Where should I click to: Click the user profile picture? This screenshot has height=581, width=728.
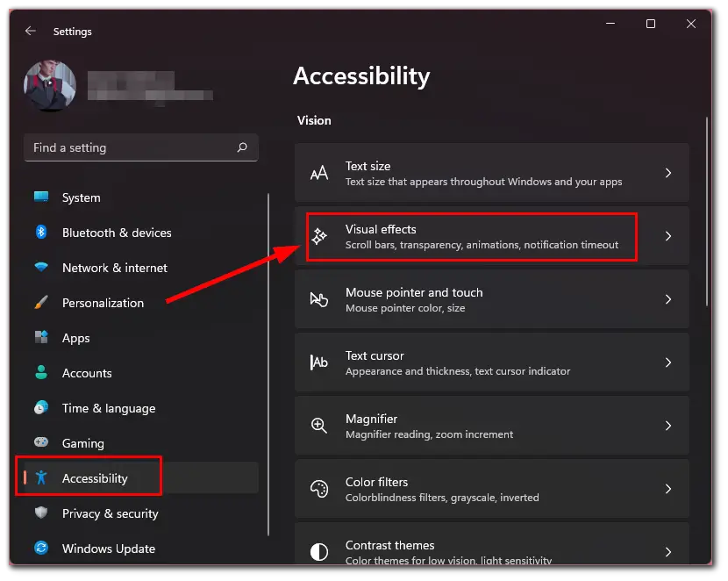tap(50, 85)
